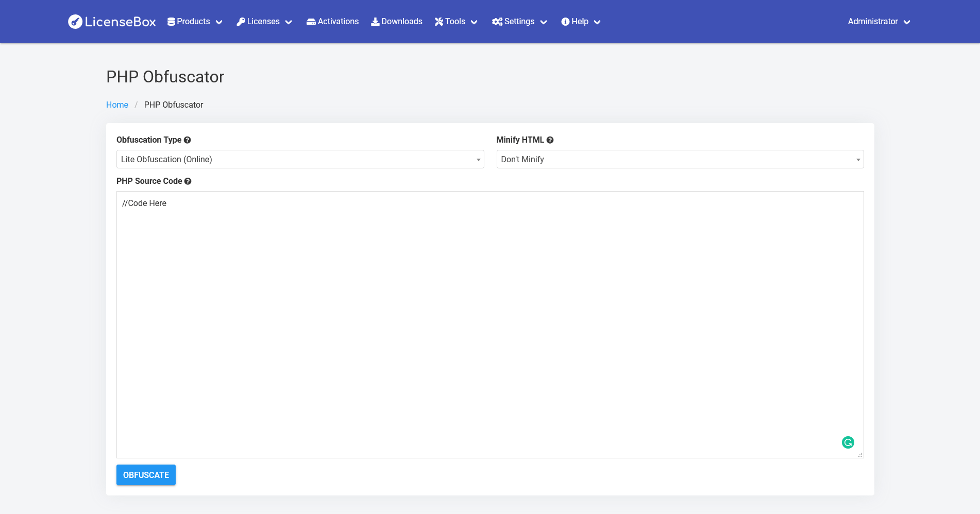
Task: Click the PHP Obfuscator breadcrumb text
Action: pos(174,105)
